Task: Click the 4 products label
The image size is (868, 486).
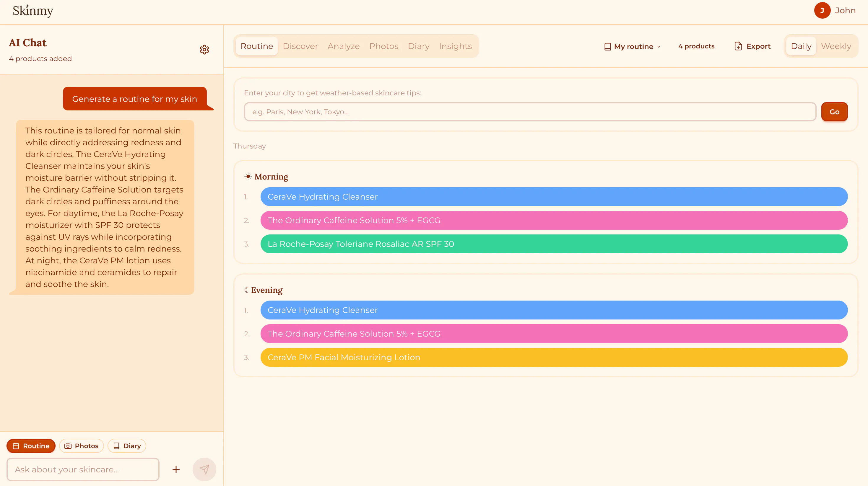Action: [x=696, y=46]
